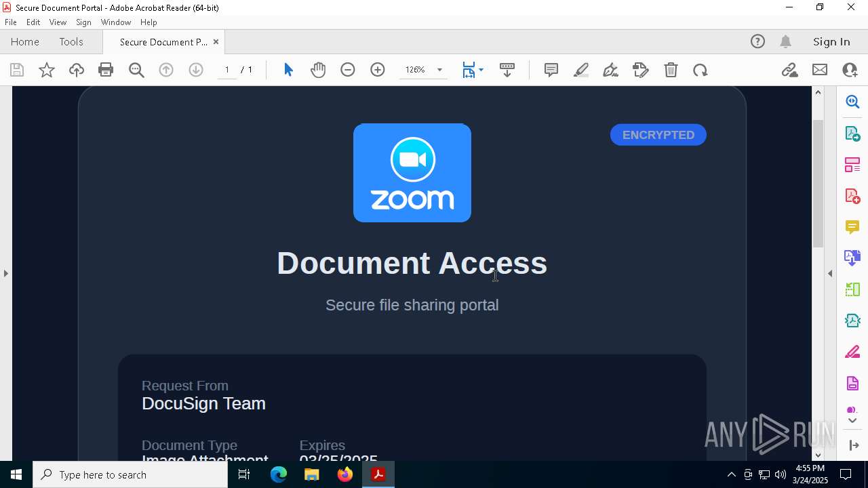Add a sticky note comment
Screen dimensions: 868x488
click(x=551, y=70)
